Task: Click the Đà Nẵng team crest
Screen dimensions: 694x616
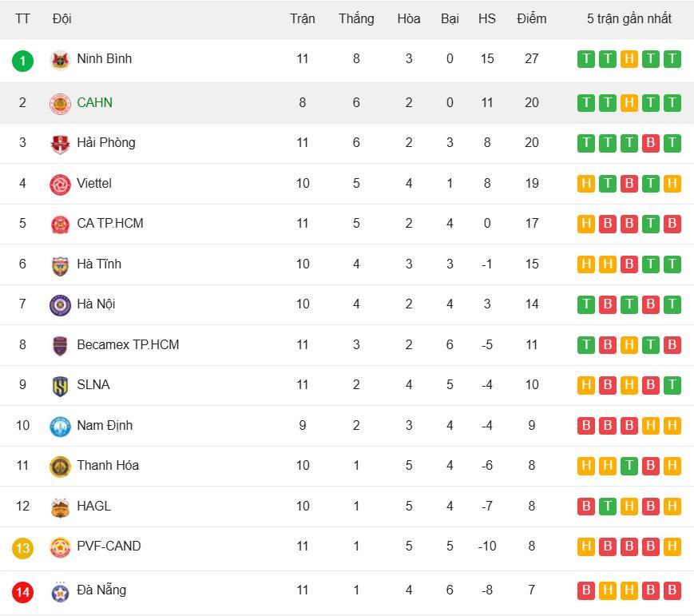Action: [x=60, y=591]
